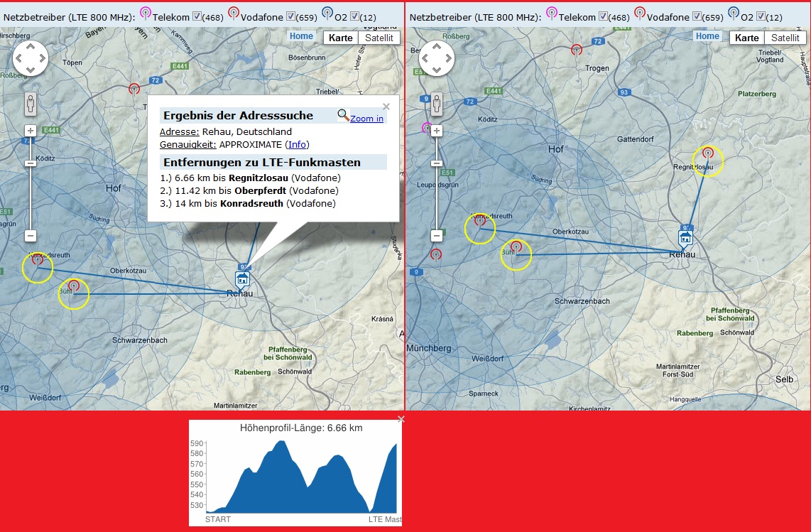Image resolution: width=811 pixels, height=532 pixels.
Task: Uncheck Telekom checkbox in left map
Action: click(197, 16)
